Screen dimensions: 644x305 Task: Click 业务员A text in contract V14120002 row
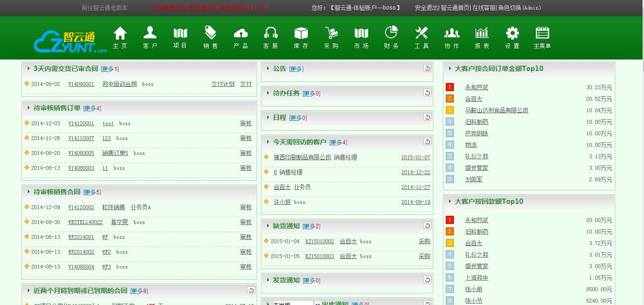click(x=141, y=207)
